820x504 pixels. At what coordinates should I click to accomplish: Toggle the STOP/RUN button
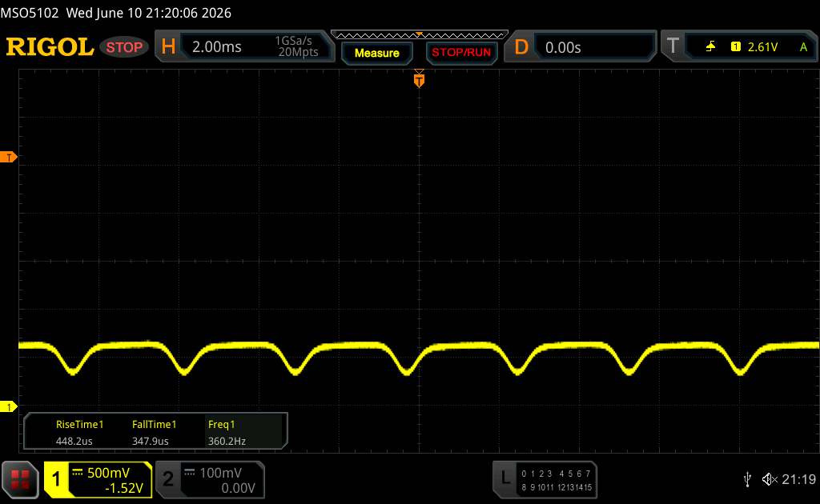click(x=461, y=53)
